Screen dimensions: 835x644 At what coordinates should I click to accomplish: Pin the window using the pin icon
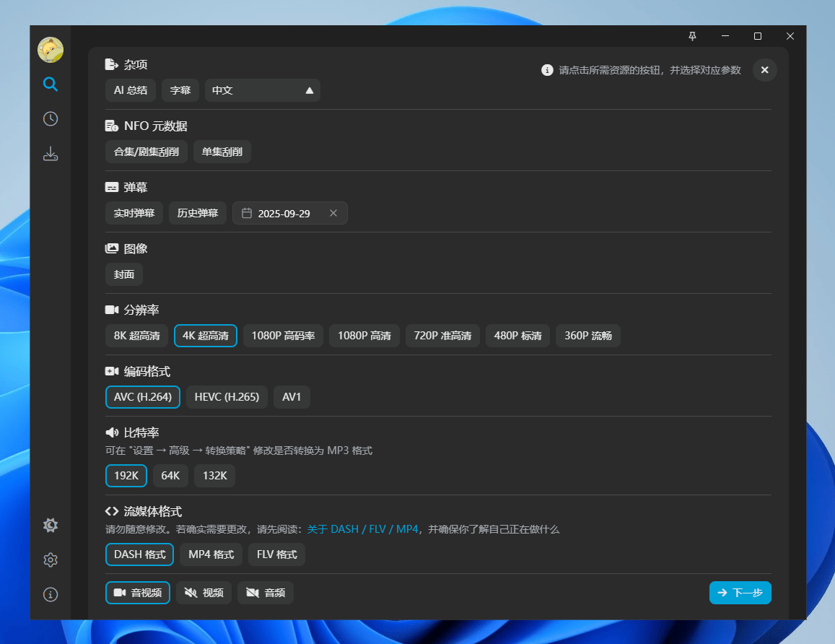pos(692,36)
